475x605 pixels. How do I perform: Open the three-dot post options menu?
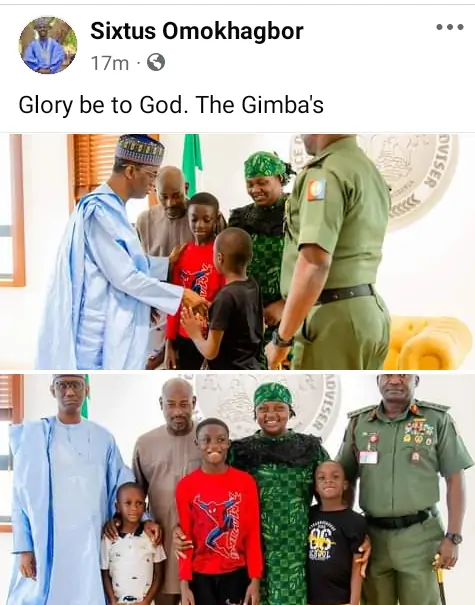(x=450, y=27)
